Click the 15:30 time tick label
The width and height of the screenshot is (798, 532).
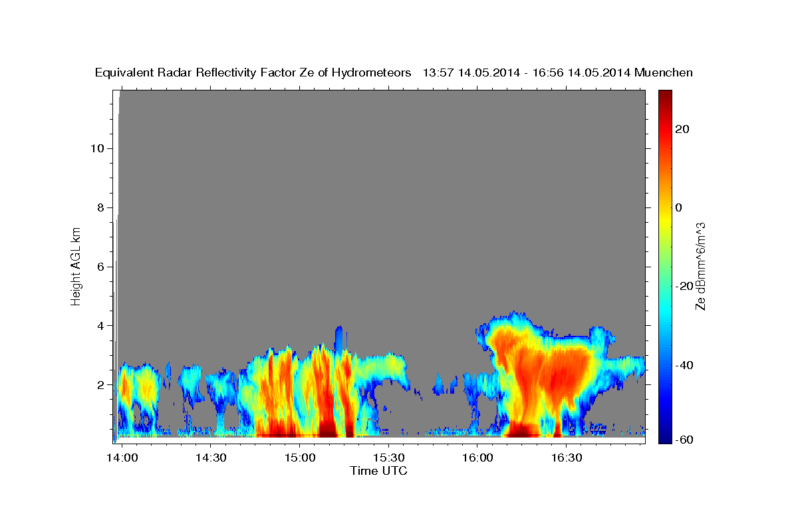pos(388,458)
